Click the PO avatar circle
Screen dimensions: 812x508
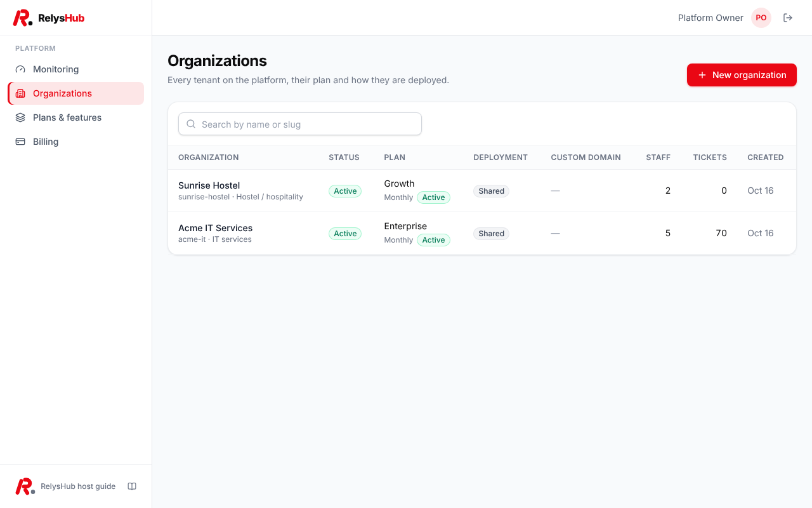761,18
